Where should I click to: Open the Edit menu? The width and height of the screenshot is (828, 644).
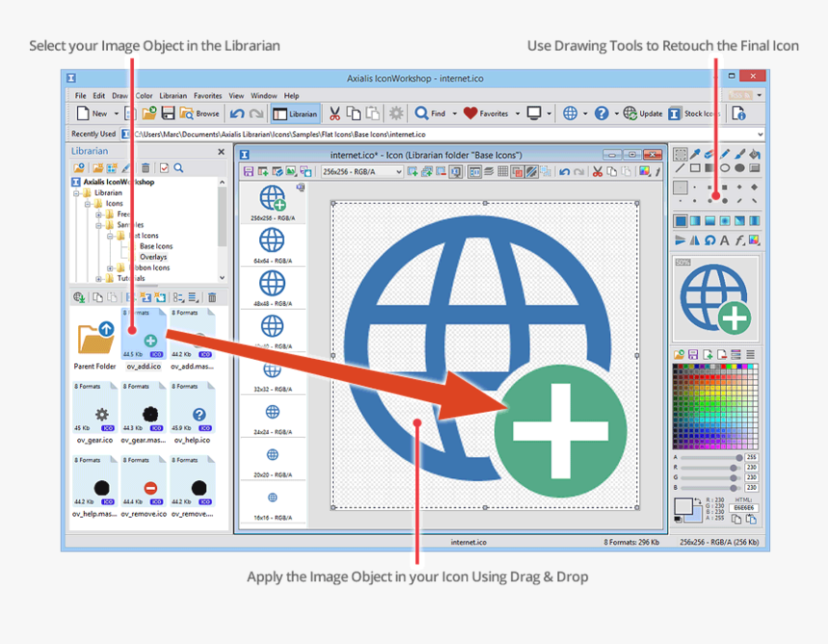[x=99, y=95]
